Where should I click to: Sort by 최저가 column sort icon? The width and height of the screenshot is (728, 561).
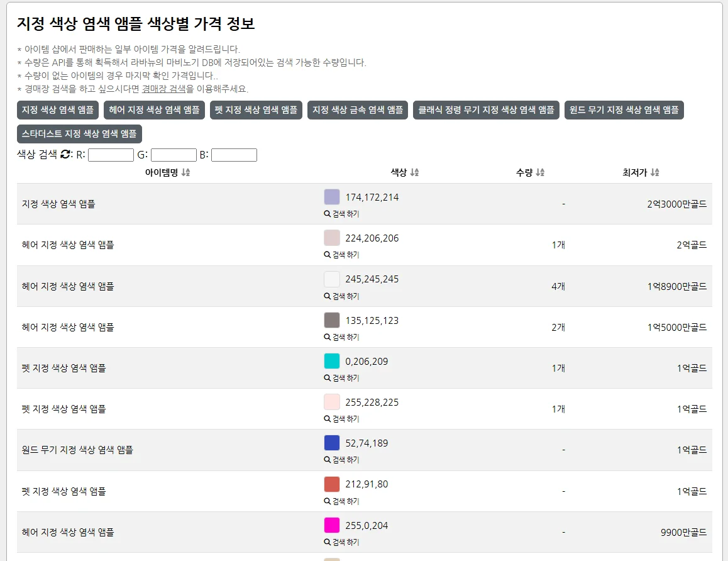[x=655, y=172]
